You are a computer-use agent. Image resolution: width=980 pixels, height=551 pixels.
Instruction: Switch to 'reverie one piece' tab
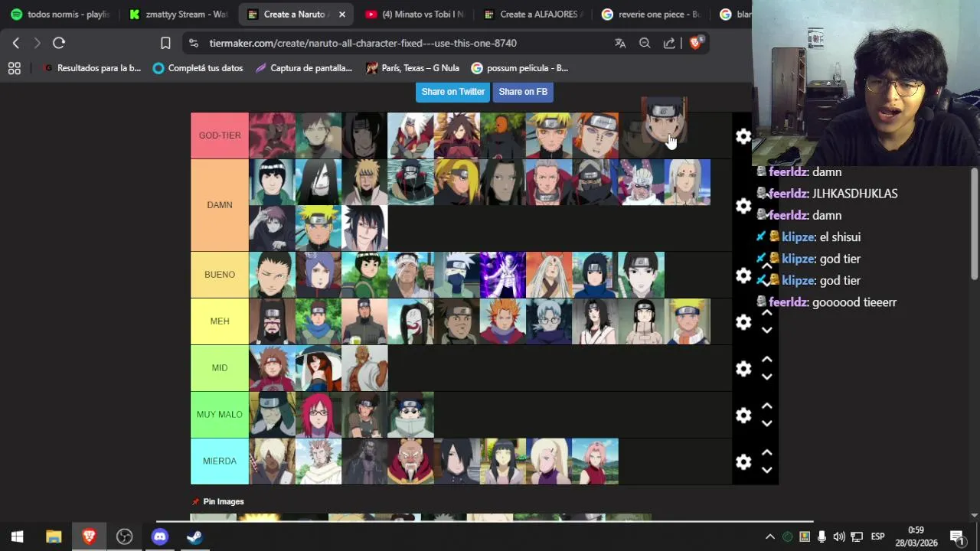click(x=651, y=14)
